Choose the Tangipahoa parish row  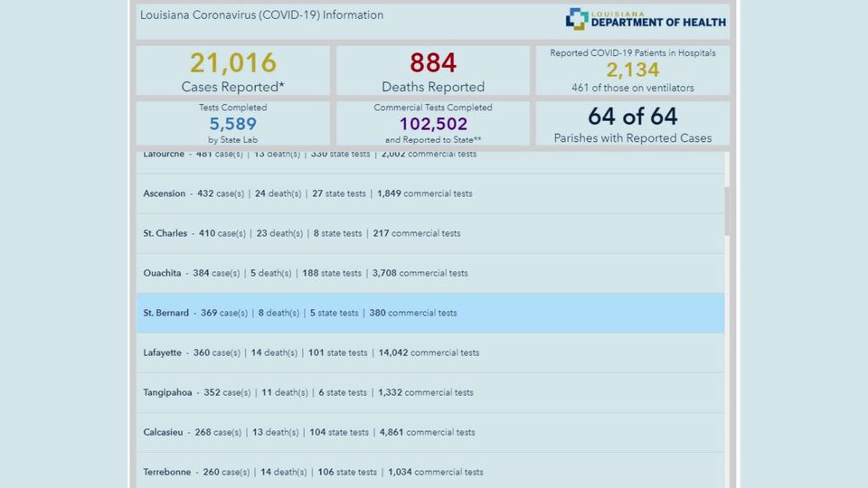coord(430,392)
